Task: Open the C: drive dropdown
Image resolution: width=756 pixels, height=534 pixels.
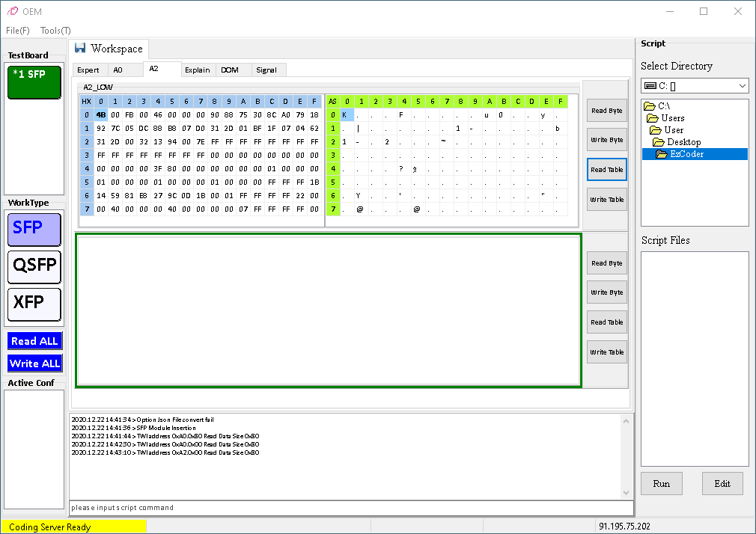Action: [x=741, y=86]
